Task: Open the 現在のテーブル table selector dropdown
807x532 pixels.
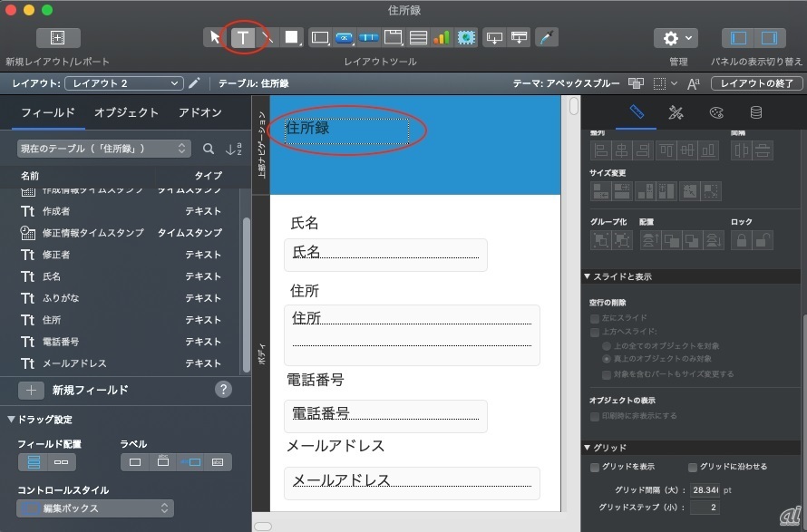Action: coord(103,149)
